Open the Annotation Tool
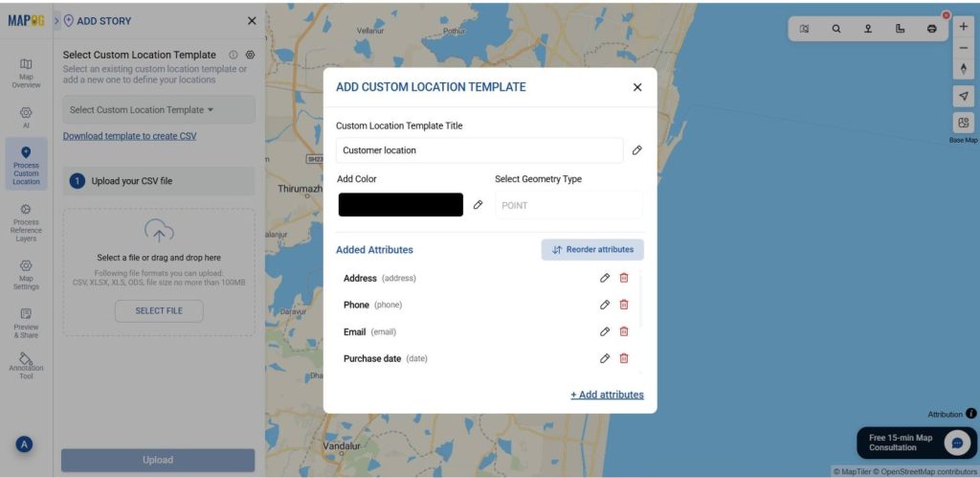Viewport: 980px width, 478px height. point(26,365)
